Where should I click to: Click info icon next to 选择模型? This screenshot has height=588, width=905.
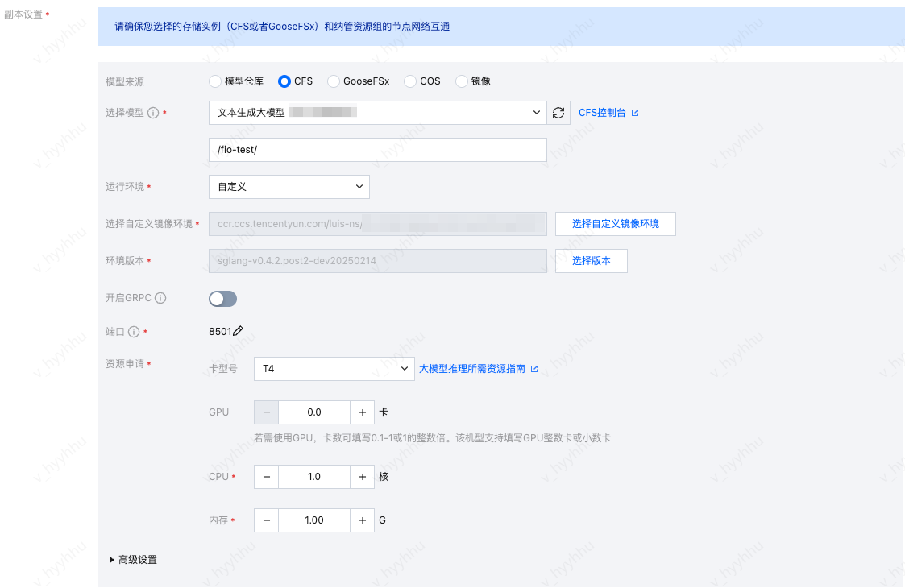pyautogui.click(x=153, y=113)
